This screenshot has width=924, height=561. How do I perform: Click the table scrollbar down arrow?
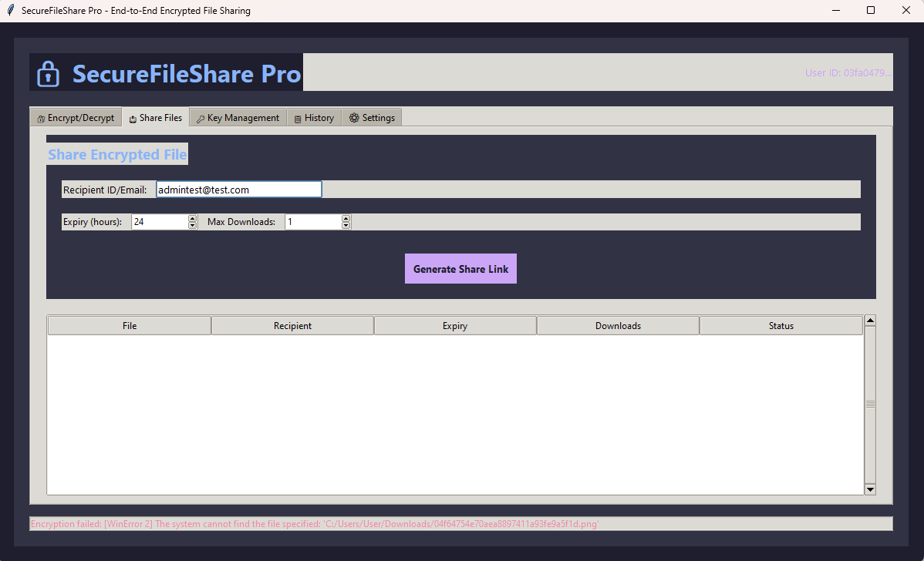pos(870,489)
